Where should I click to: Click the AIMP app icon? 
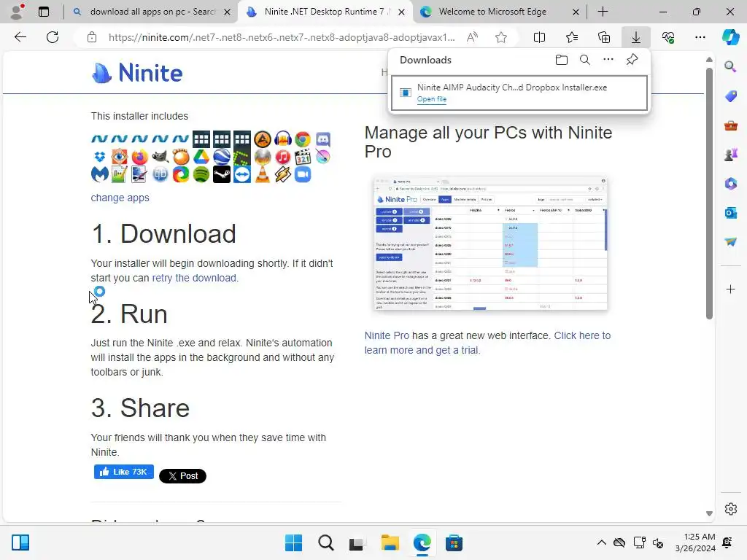pyautogui.click(x=262, y=139)
